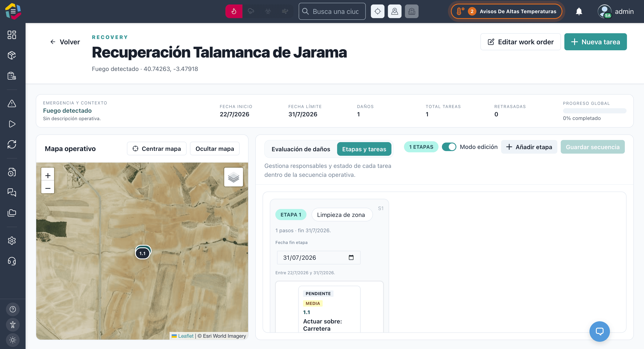Click the PENDIENTE status tag

point(318,293)
